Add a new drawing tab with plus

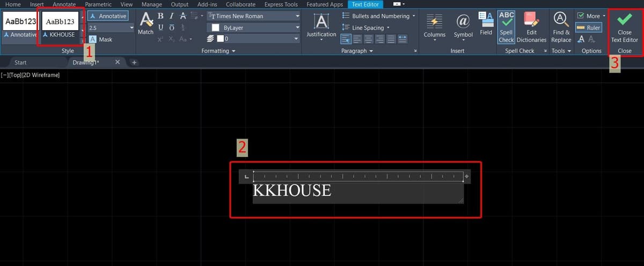tap(134, 62)
